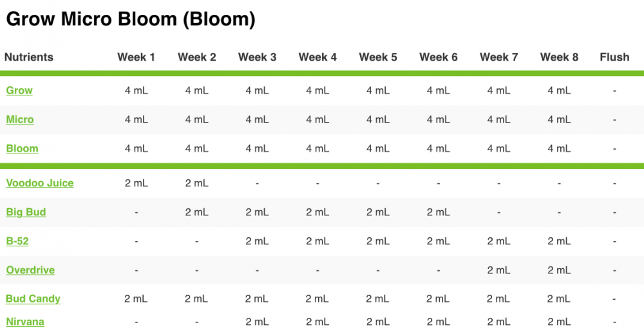Open the Grow nutrient link
This screenshot has width=644, height=334.
(x=19, y=90)
